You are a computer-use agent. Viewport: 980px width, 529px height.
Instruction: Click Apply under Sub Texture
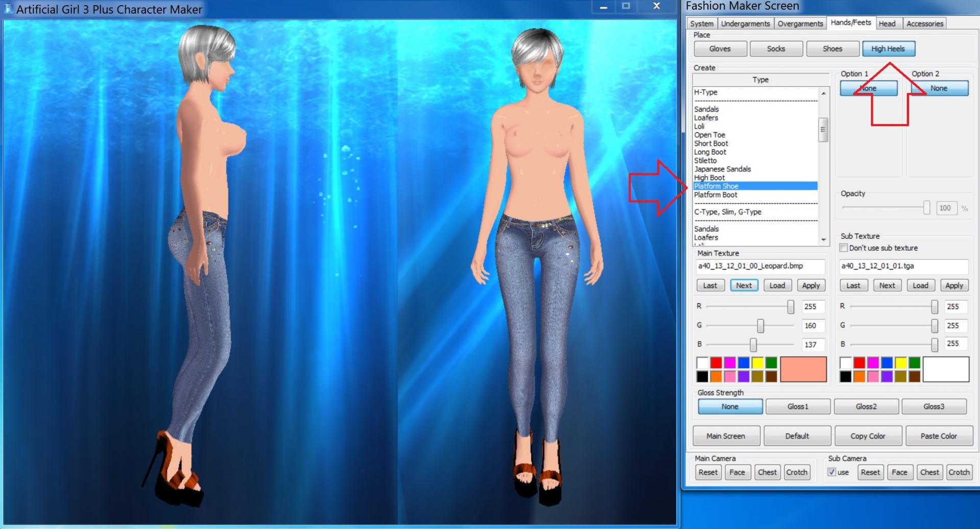tap(954, 285)
